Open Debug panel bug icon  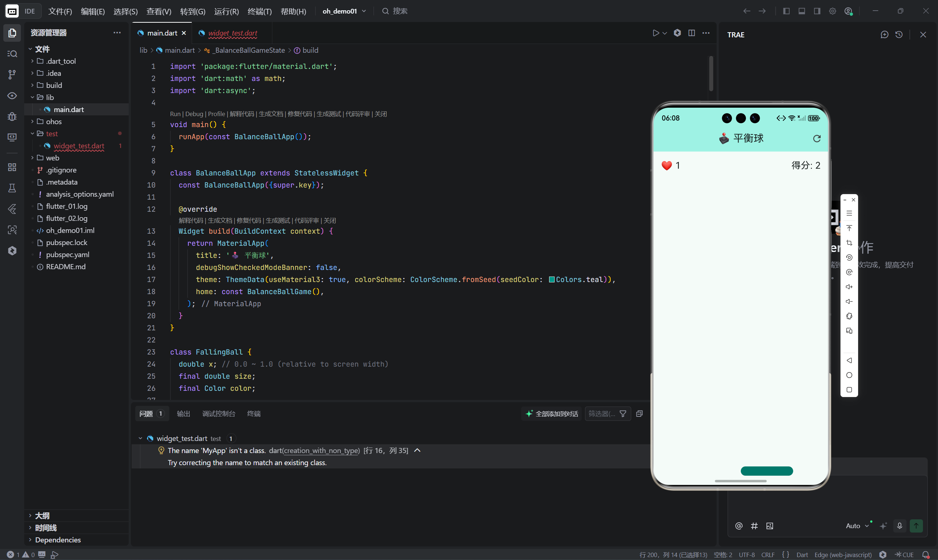pos(12,116)
